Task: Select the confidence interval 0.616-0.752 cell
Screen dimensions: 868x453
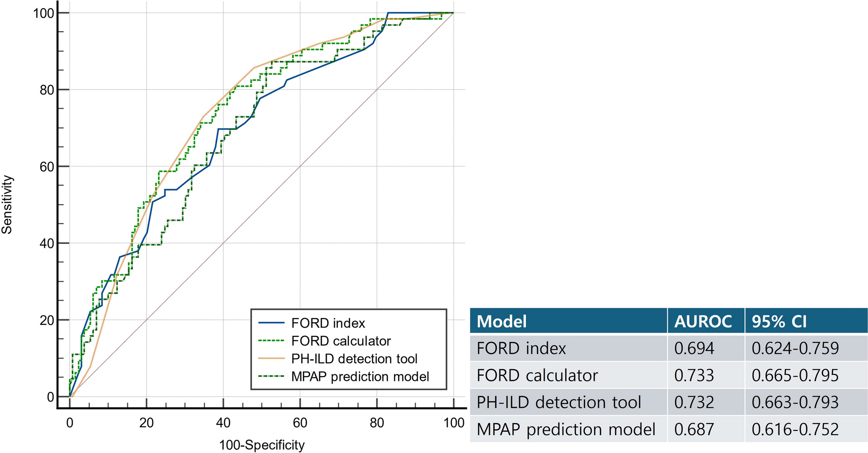Action: click(x=795, y=429)
